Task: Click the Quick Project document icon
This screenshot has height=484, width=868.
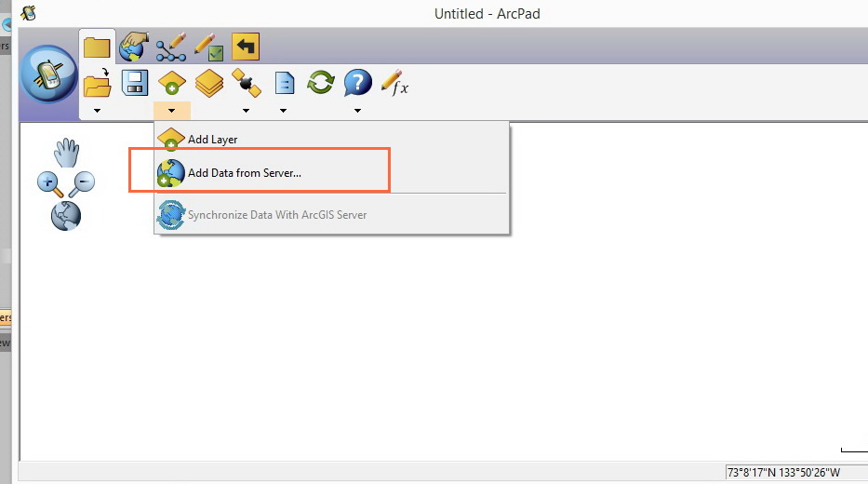Action: tap(284, 84)
